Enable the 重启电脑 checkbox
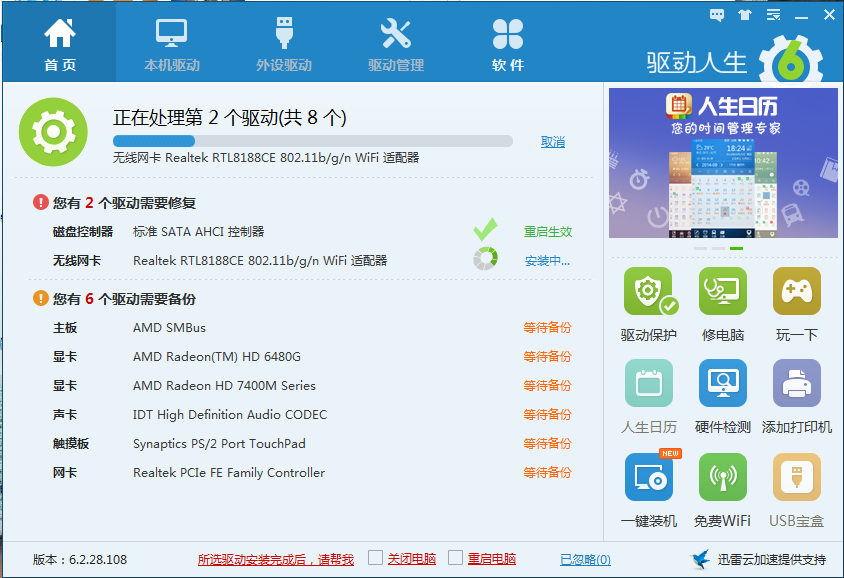 pos(455,558)
